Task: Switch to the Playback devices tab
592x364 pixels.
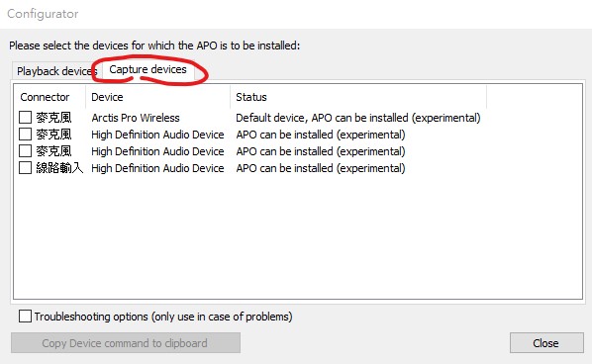Action: [x=56, y=71]
